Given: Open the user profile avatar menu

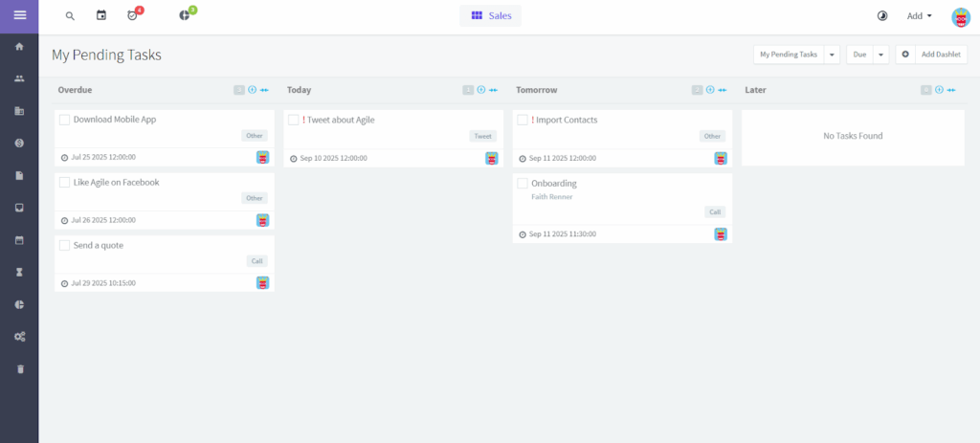Looking at the screenshot, I should point(960,16).
